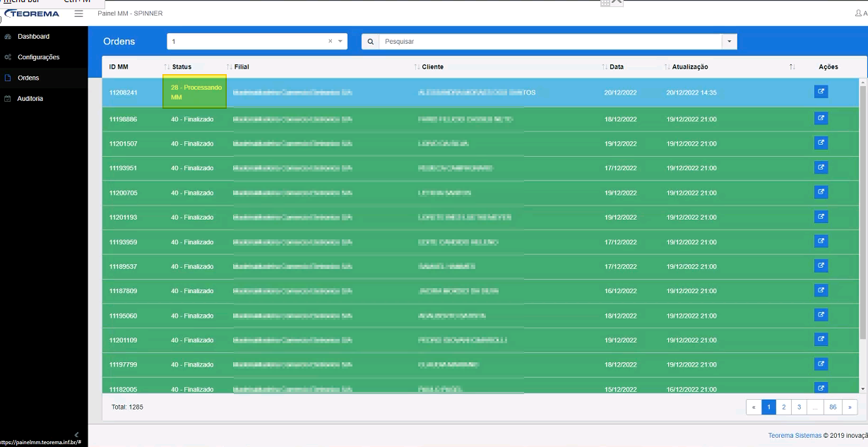The height and width of the screenshot is (447, 868).
Task: Click update time '20/12/2022 14:35'
Action: (x=691, y=93)
